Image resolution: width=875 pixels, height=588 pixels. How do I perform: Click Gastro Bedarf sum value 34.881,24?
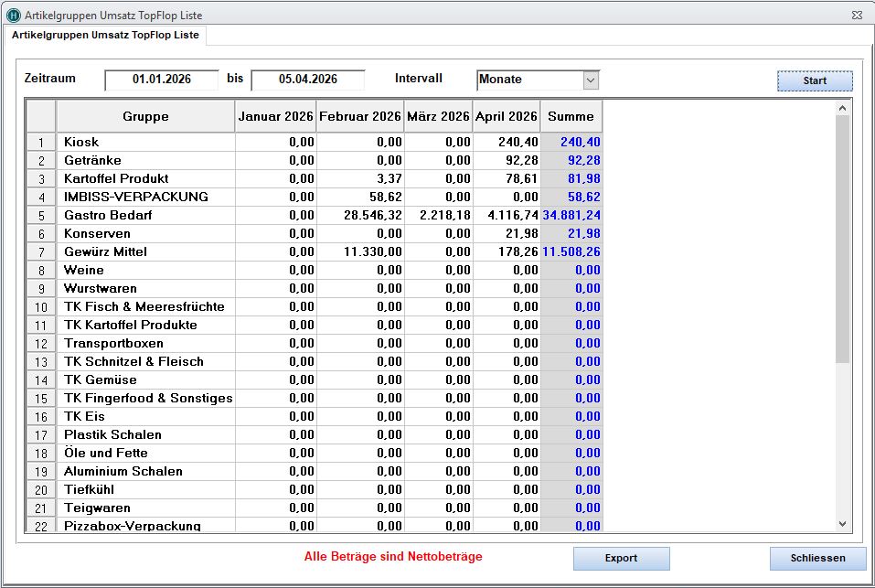(571, 216)
